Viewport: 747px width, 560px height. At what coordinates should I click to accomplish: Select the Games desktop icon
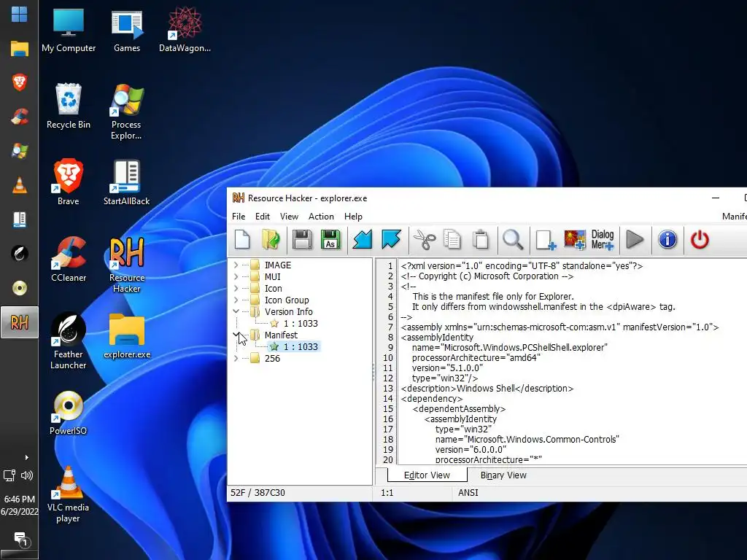127,30
